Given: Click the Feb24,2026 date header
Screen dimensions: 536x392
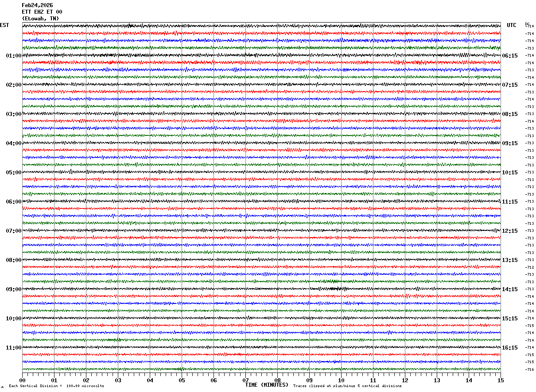Looking at the screenshot, I should click(37, 5).
